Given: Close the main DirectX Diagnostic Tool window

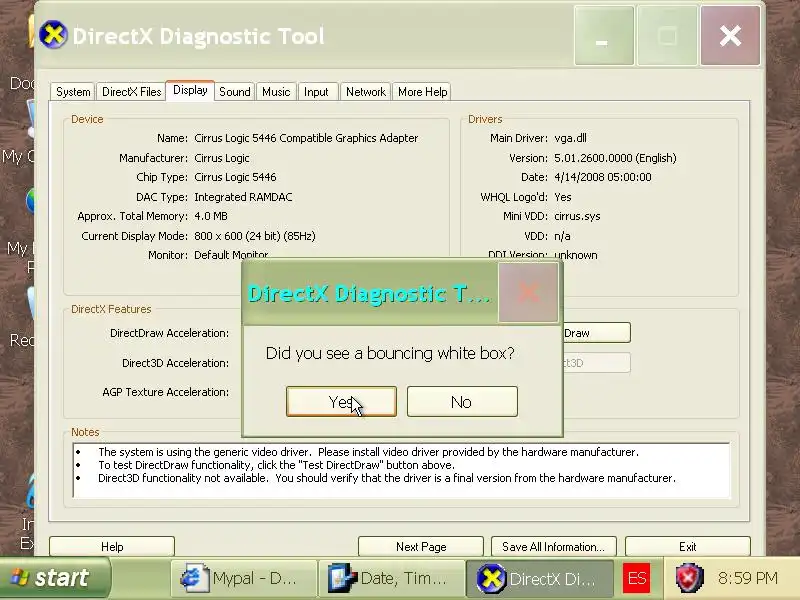Looking at the screenshot, I should [x=730, y=36].
